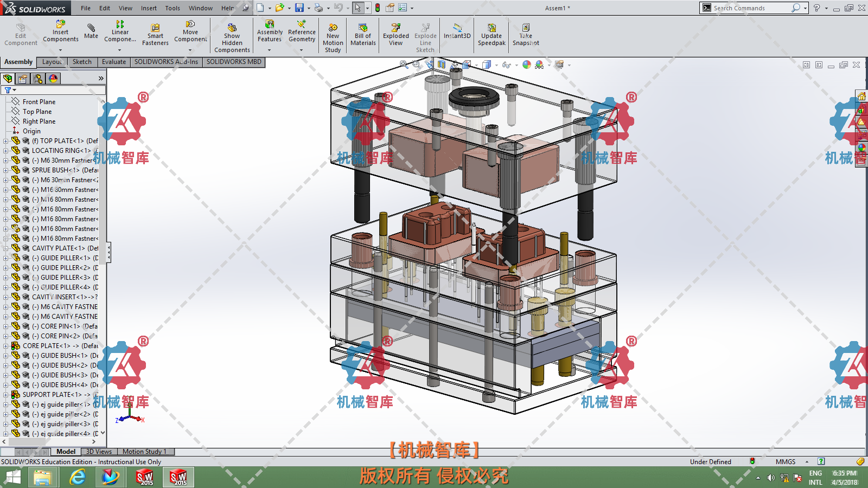Screen dimensions: 868x488
Task: Open Internet Explorer from taskbar
Action: pos(78,478)
